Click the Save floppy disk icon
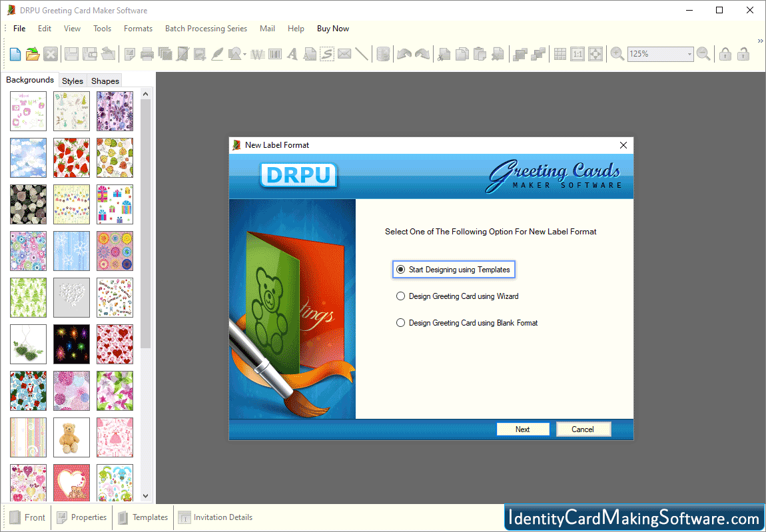The height and width of the screenshot is (532, 766). coord(71,54)
